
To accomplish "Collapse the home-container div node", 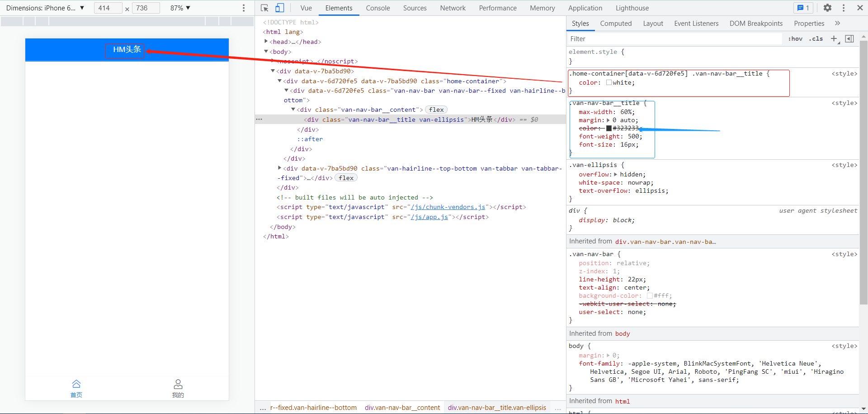I will (x=279, y=81).
